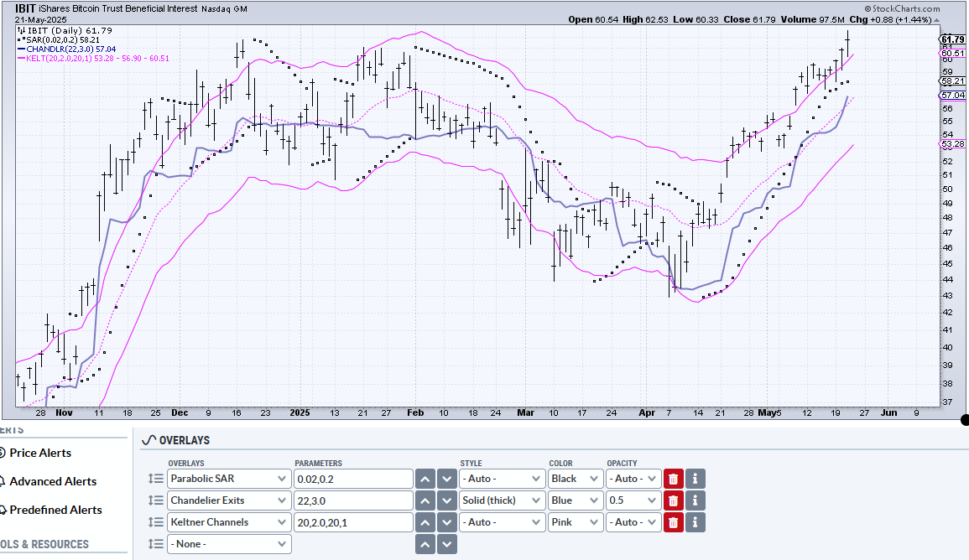
Task: Show info for Chandelier Exits overlay
Action: (x=695, y=500)
